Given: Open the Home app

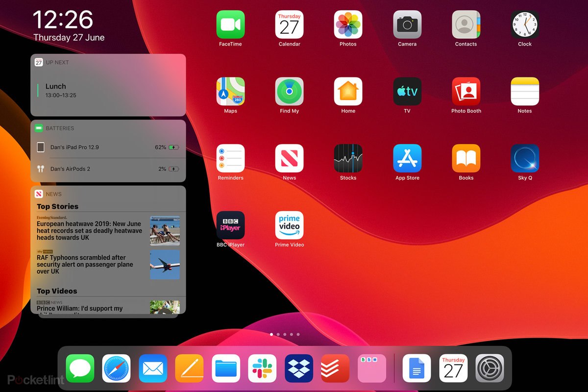Looking at the screenshot, I should 348,91.
